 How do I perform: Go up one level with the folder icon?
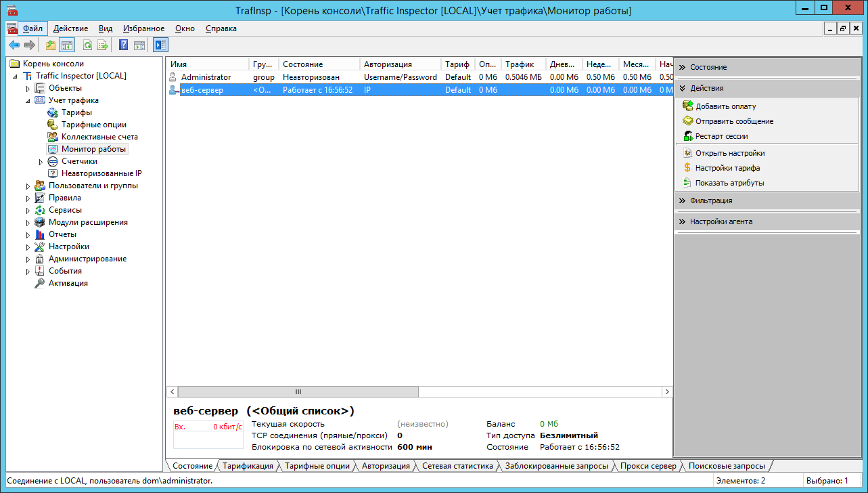tap(51, 45)
